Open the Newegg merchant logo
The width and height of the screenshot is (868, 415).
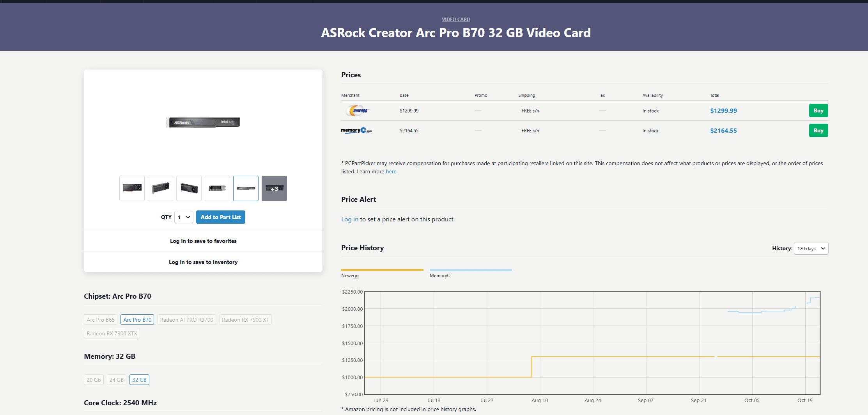click(x=357, y=111)
